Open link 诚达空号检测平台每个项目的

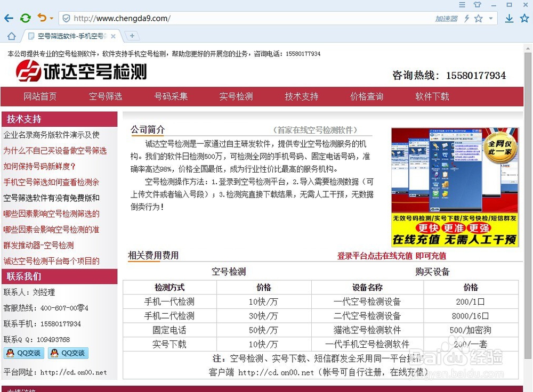(51, 261)
